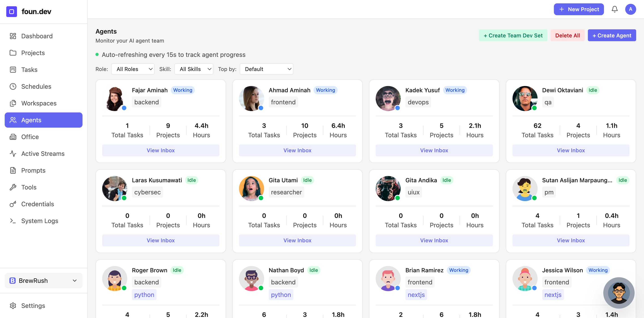This screenshot has height=318, width=644.
Task: View Inbox for Gita Andika
Action: tap(434, 240)
